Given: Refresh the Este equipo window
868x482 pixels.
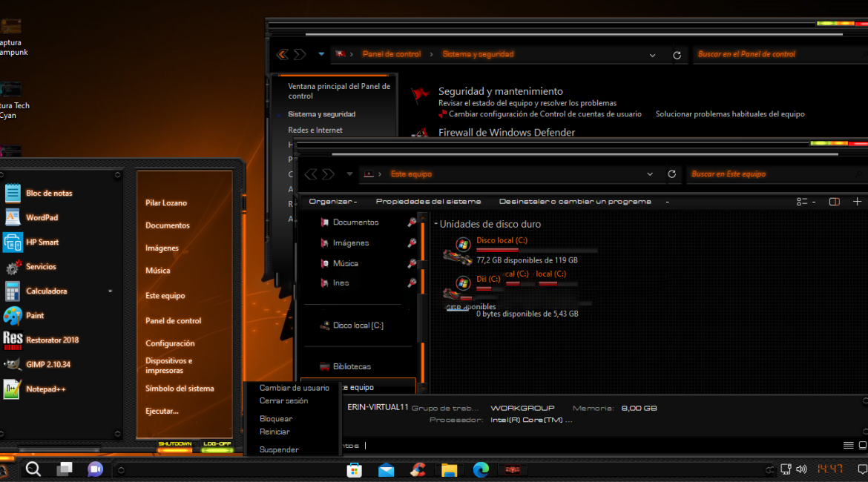Looking at the screenshot, I should tap(672, 174).
